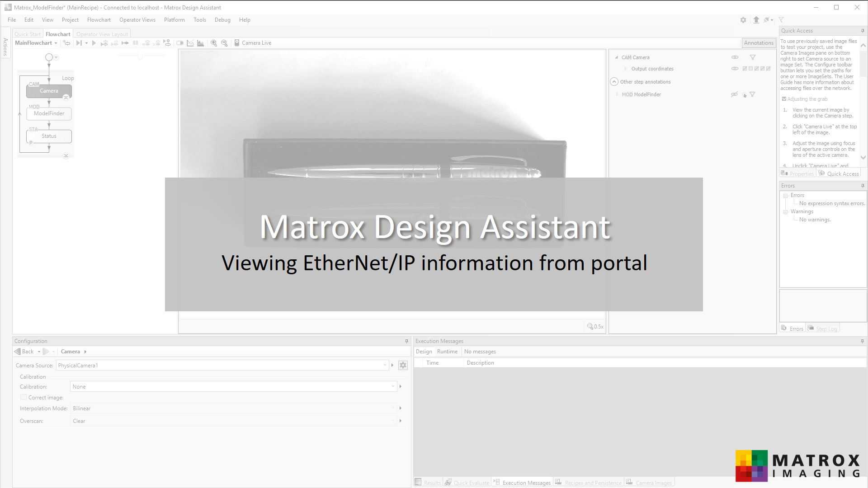
Task: Switch to the Quick Start tab
Action: coord(28,34)
